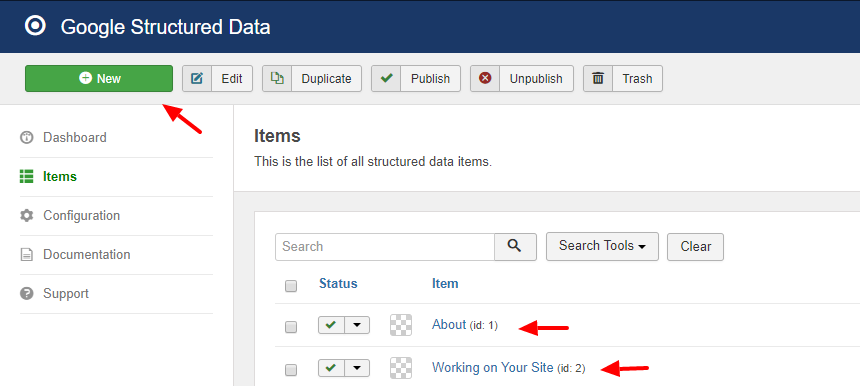Open the Working on Your Site item link

(493, 367)
